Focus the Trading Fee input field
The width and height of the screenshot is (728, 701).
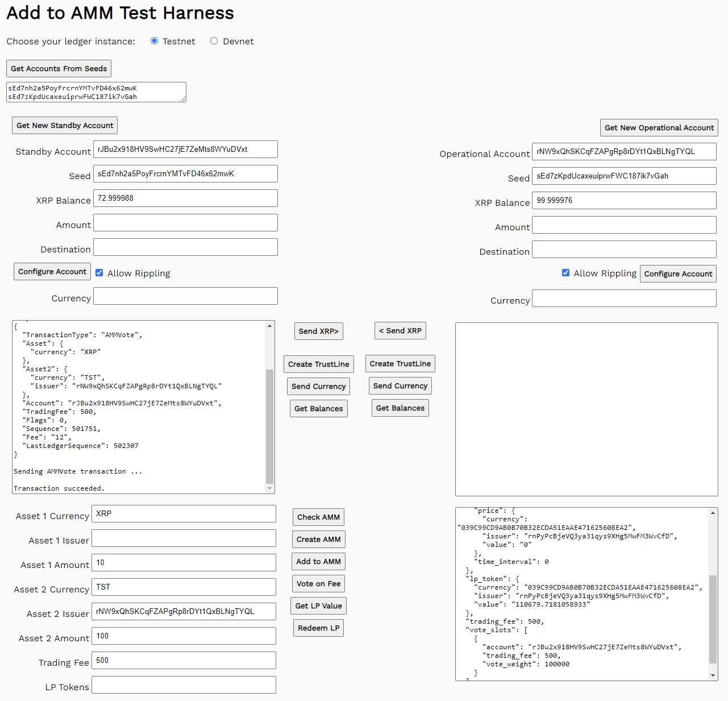pos(184,661)
